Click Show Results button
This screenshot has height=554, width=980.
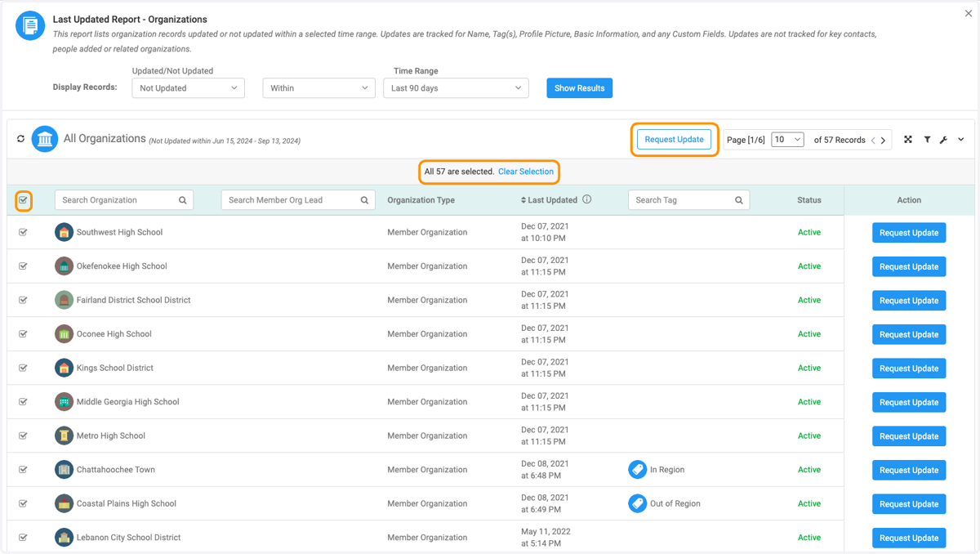tap(580, 88)
